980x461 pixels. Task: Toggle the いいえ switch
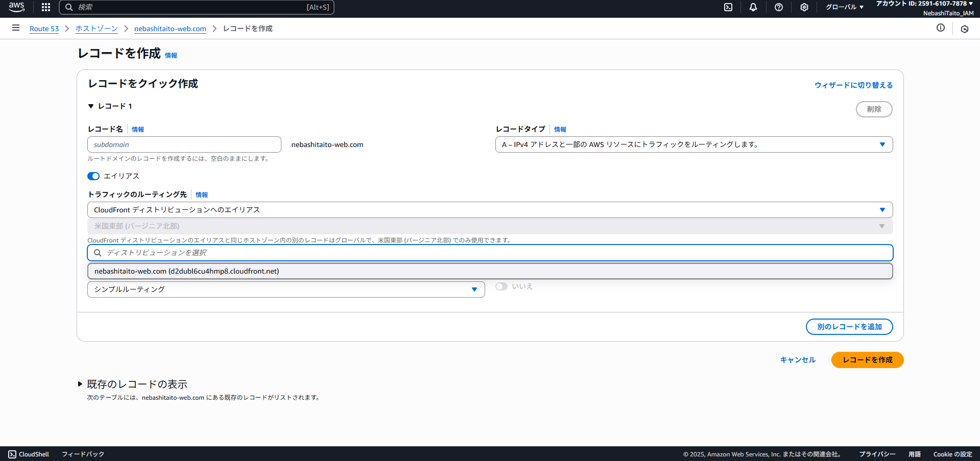pyautogui.click(x=501, y=286)
